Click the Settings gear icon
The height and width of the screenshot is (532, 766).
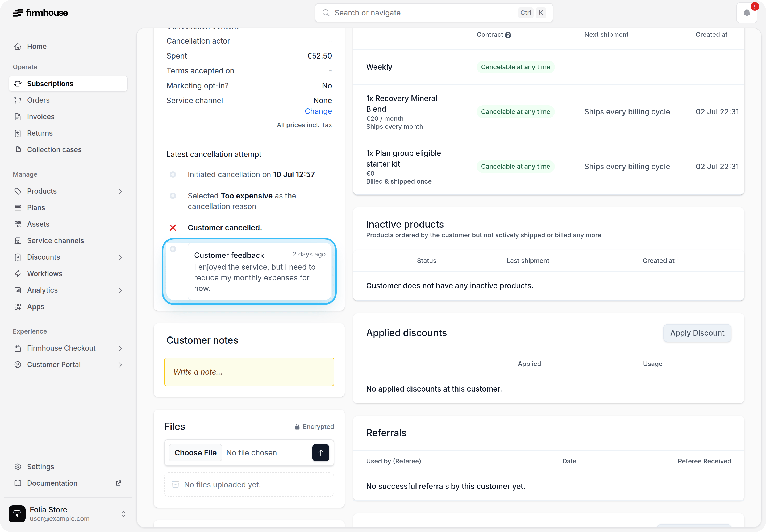[18, 467]
